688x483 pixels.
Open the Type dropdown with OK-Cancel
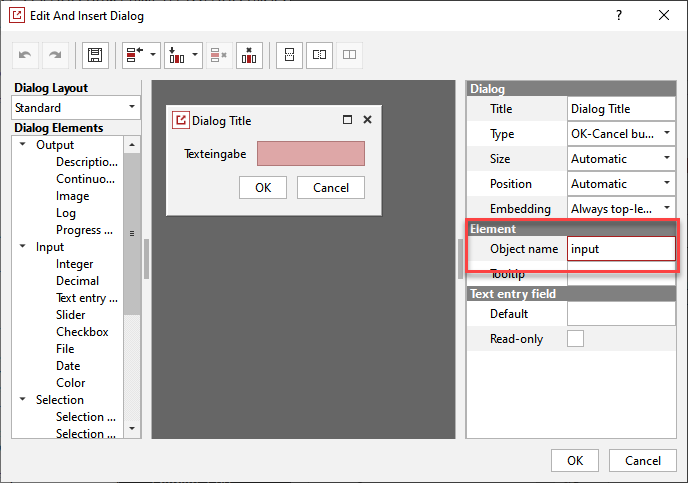click(621, 133)
